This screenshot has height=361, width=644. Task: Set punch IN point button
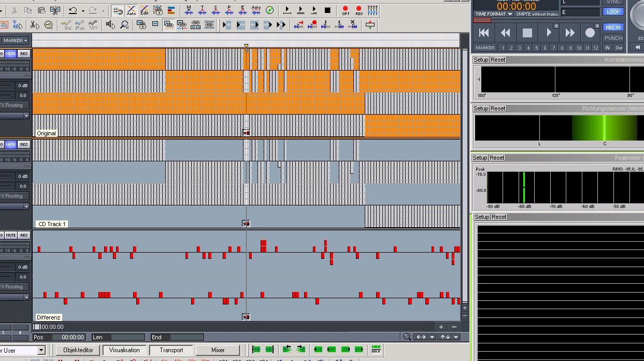(608, 48)
